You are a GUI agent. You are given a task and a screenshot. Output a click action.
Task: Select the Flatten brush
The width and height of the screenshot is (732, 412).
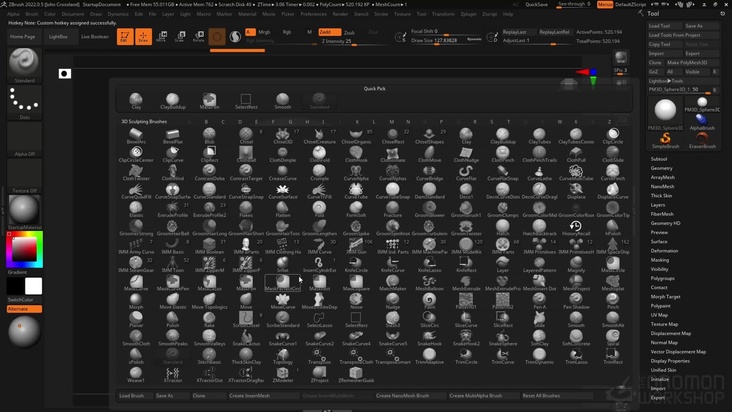click(282, 209)
